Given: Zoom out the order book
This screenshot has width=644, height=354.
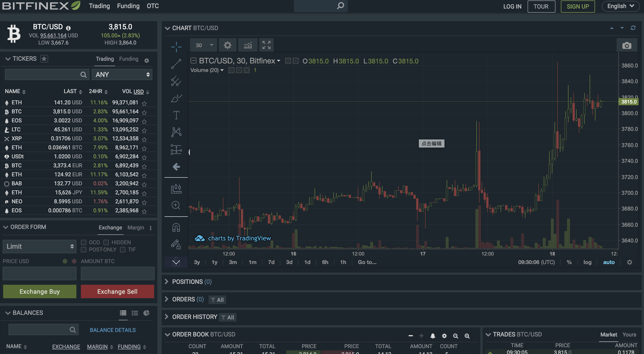Looking at the screenshot, I should click(x=456, y=336).
